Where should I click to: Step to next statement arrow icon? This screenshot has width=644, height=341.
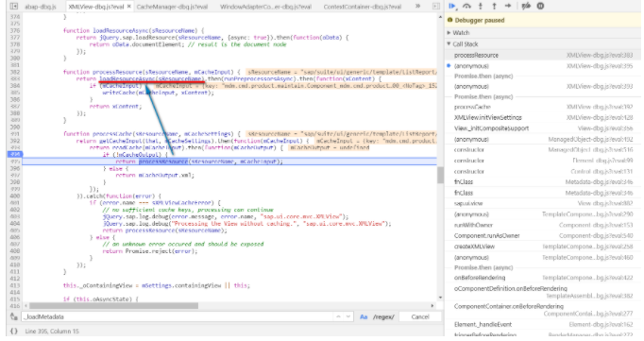click(x=508, y=6)
